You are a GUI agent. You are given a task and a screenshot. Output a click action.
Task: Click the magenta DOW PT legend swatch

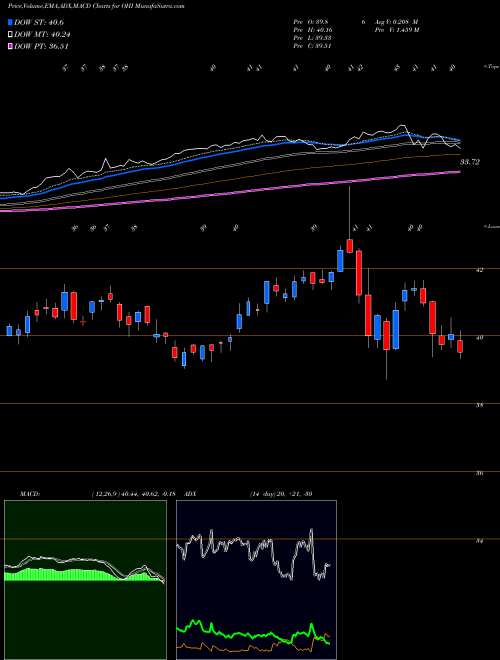(x=11, y=46)
